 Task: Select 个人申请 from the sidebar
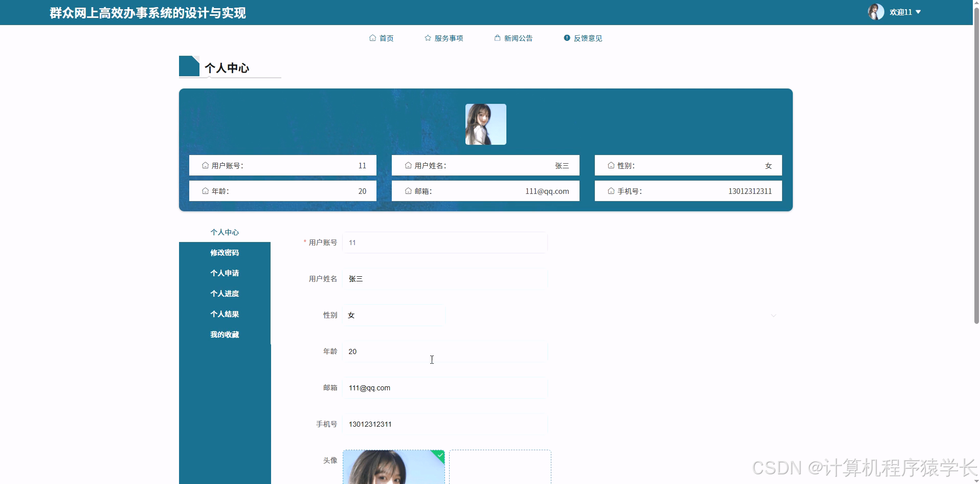coord(224,273)
